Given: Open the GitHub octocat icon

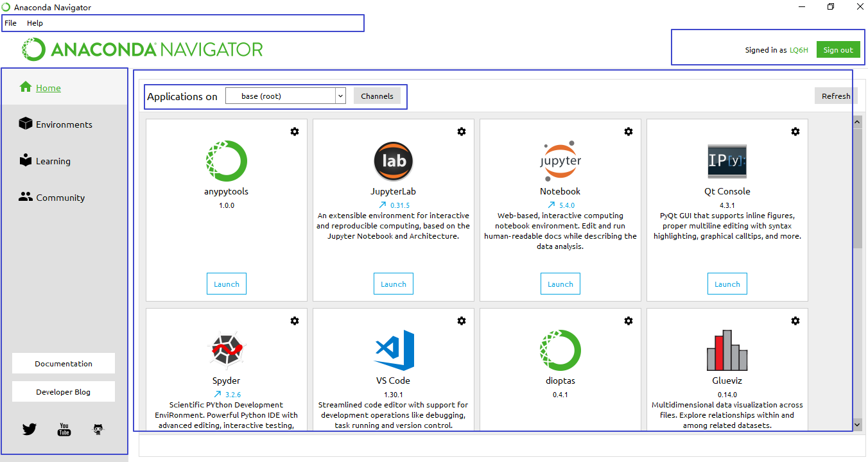Looking at the screenshot, I should pos(98,429).
